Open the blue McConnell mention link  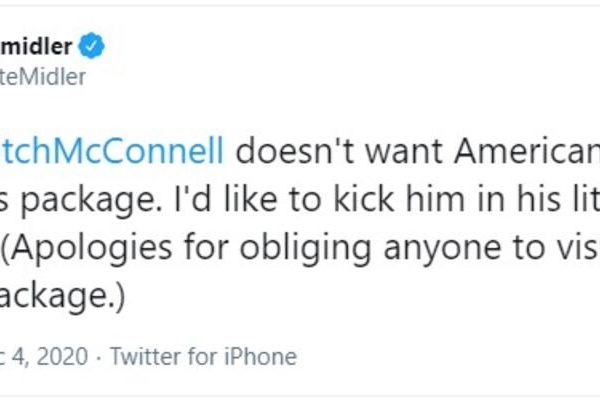tap(112, 153)
